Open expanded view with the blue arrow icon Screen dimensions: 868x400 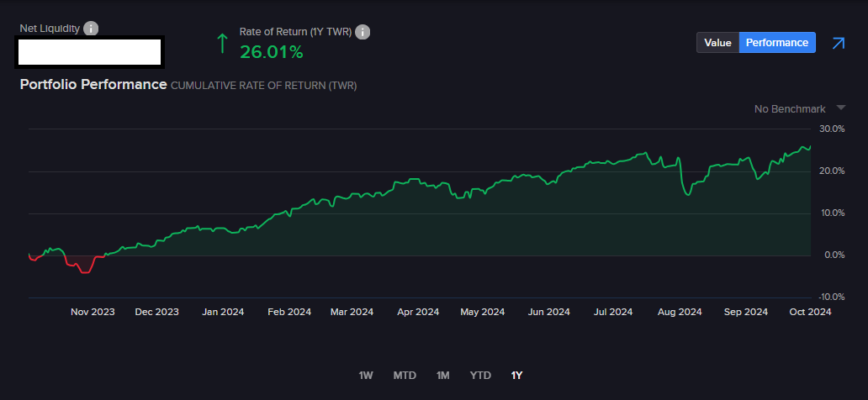839,43
